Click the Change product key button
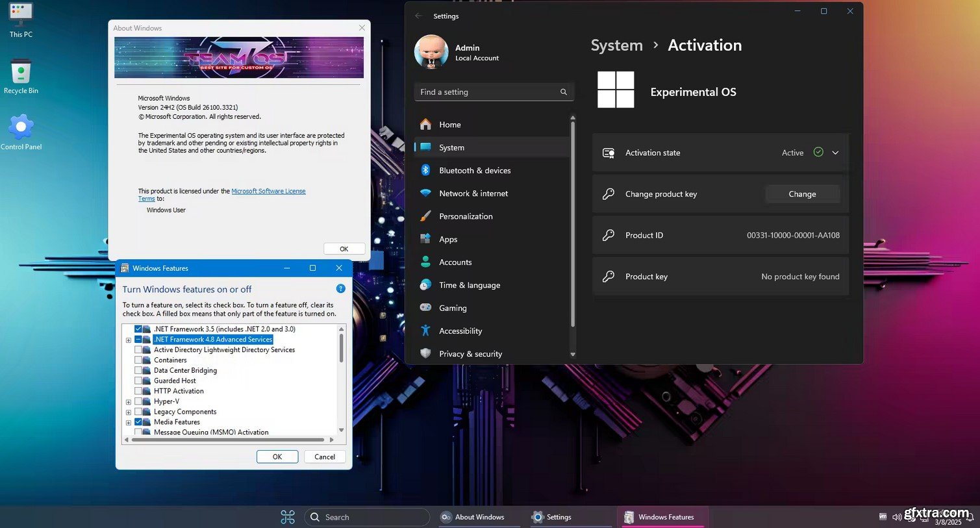This screenshot has height=528, width=980. click(x=802, y=194)
